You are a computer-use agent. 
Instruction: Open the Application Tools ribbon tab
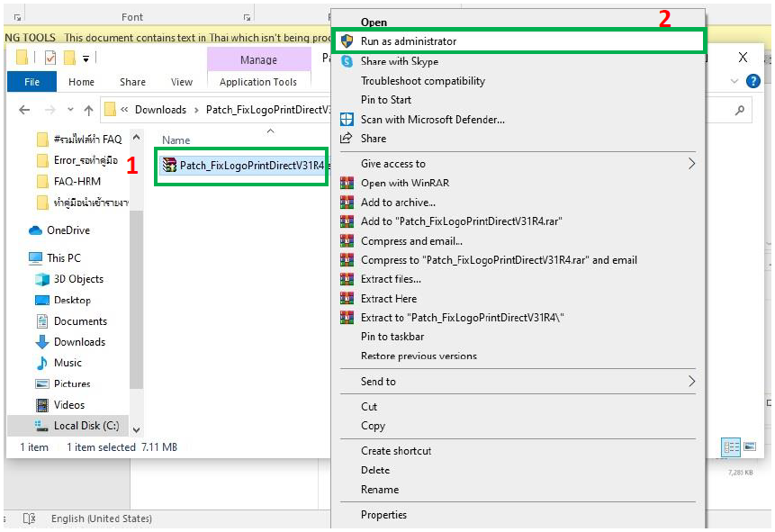(x=258, y=82)
